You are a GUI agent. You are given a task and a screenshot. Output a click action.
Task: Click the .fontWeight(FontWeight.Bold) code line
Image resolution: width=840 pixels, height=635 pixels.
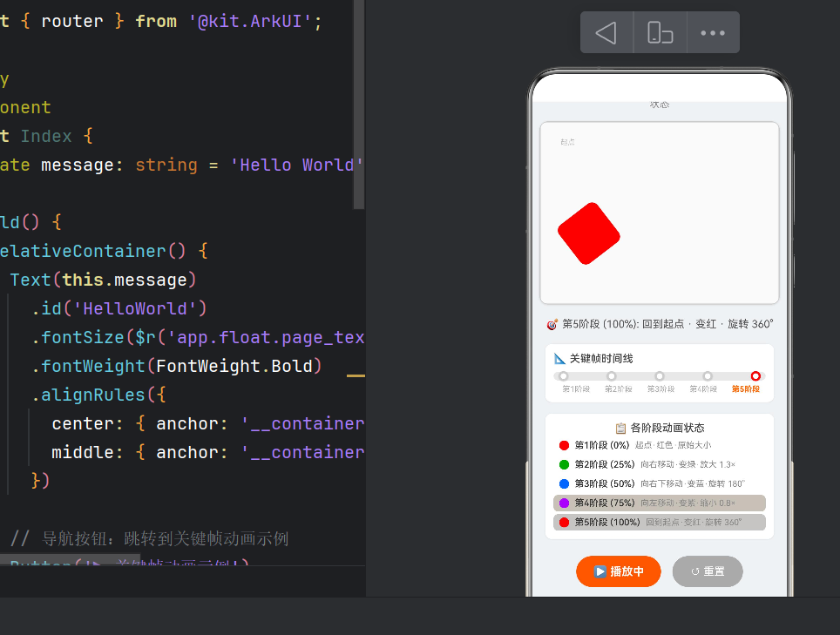point(177,366)
